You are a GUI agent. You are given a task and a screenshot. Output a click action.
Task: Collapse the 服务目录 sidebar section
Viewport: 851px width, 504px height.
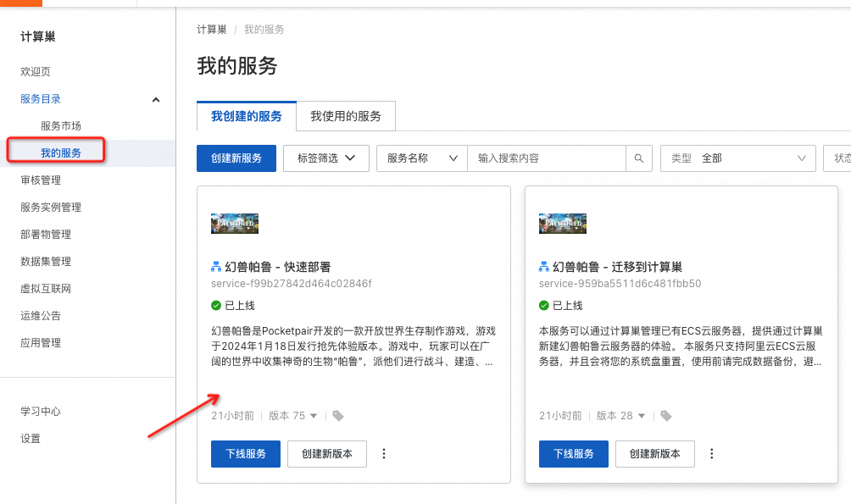[x=155, y=99]
